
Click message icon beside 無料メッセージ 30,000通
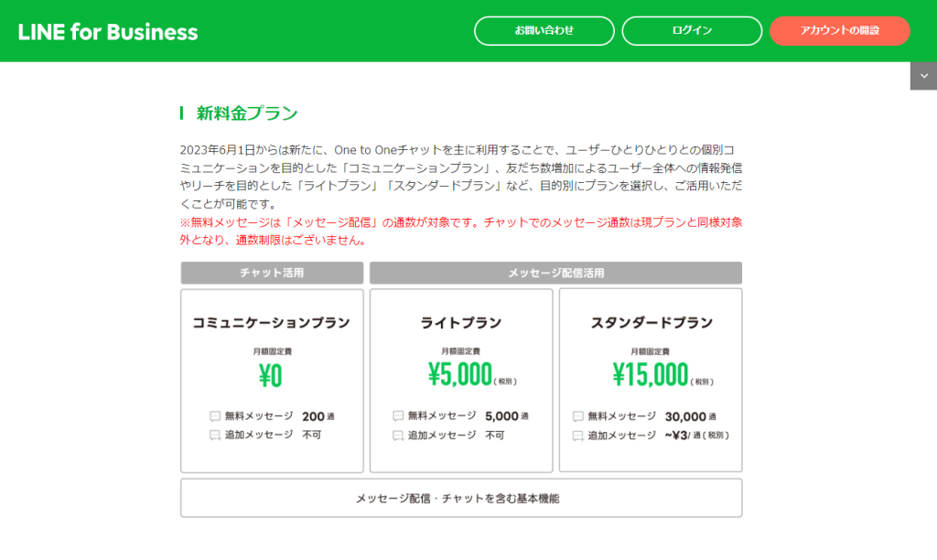tap(578, 416)
